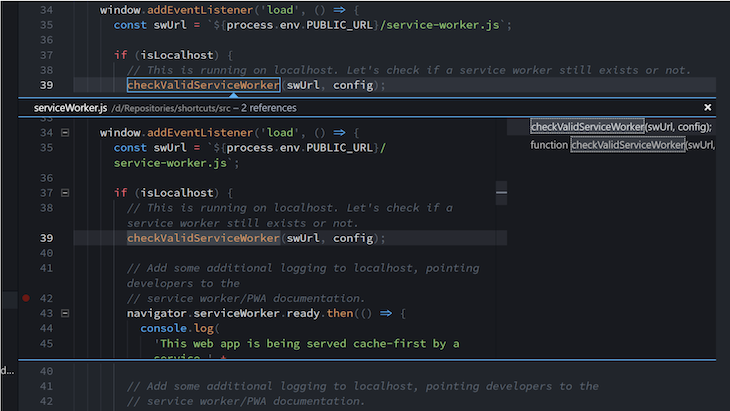This screenshot has height=411, width=730.
Task: Remove the breakpoint on line 42
Action: (26, 298)
